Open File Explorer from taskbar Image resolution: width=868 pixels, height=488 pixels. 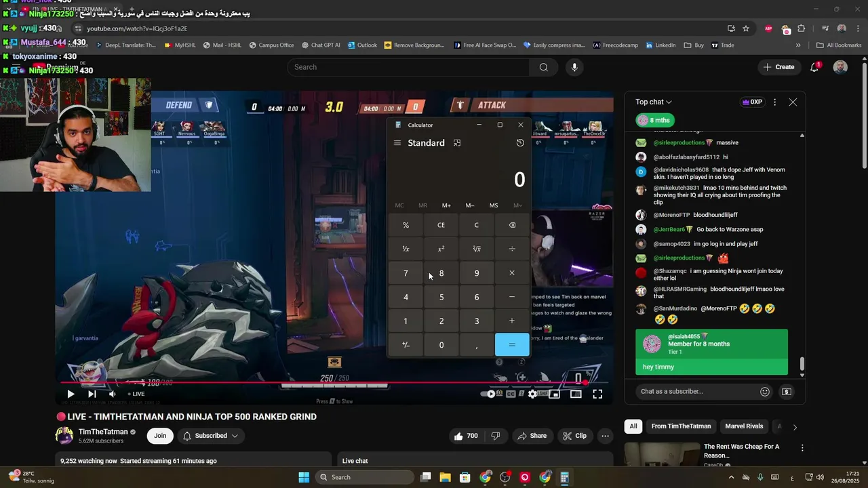pos(446,477)
